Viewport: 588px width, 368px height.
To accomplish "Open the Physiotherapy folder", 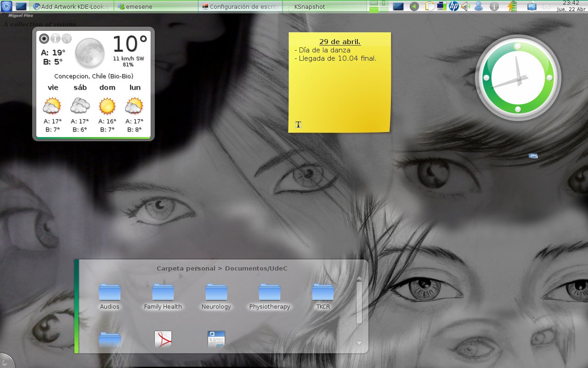I will coord(270,297).
